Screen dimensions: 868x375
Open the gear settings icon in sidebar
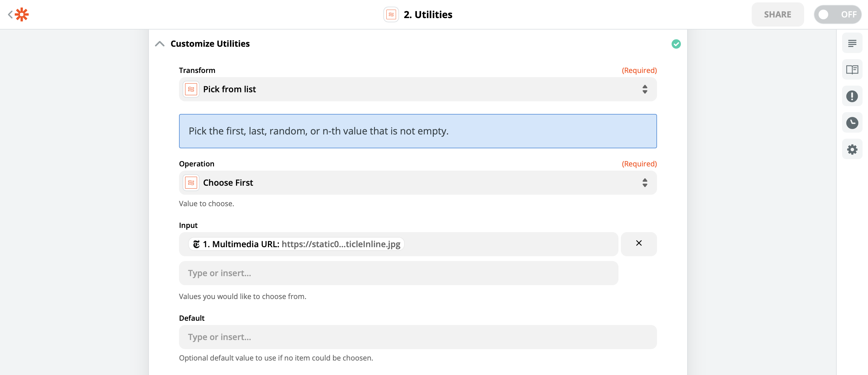(852, 149)
